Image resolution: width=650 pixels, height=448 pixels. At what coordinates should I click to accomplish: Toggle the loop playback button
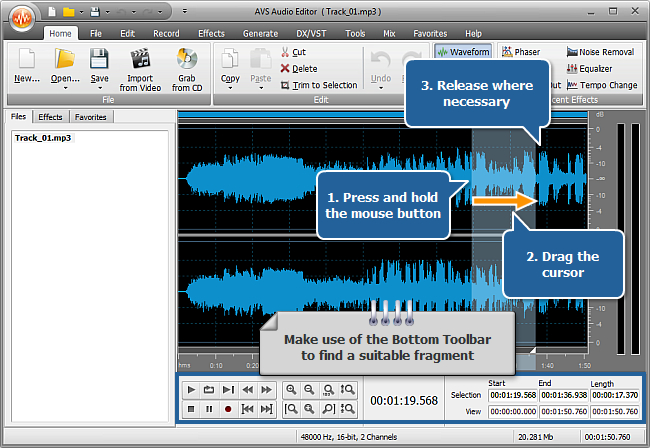click(x=209, y=390)
